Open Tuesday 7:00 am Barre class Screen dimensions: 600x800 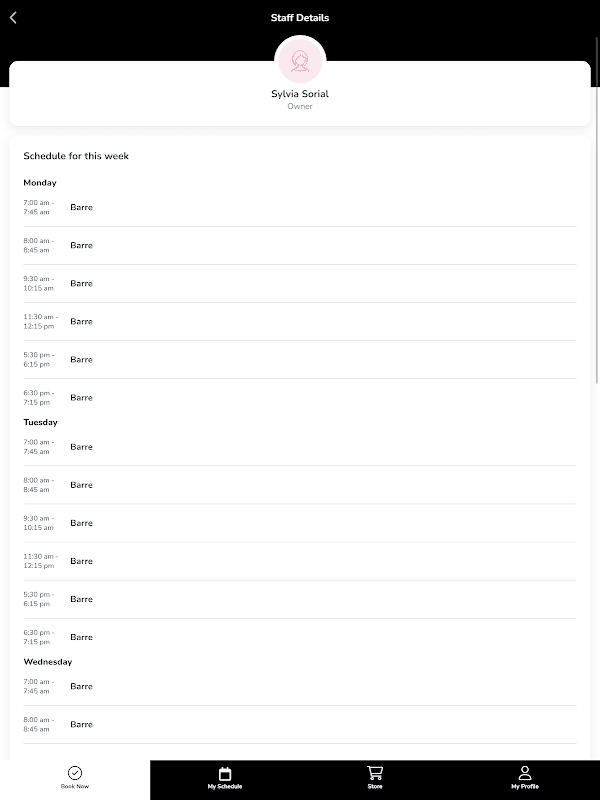pyautogui.click(x=81, y=447)
